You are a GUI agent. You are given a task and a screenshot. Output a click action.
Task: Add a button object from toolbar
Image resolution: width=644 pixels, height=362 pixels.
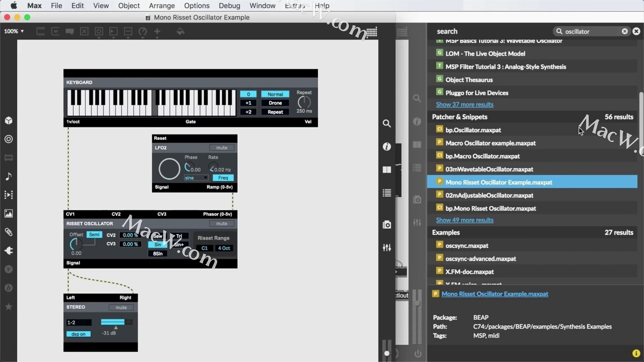(99, 31)
